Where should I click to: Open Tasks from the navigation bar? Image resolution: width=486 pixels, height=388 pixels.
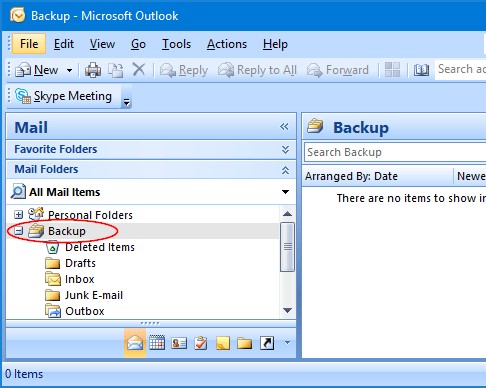coord(201,343)
